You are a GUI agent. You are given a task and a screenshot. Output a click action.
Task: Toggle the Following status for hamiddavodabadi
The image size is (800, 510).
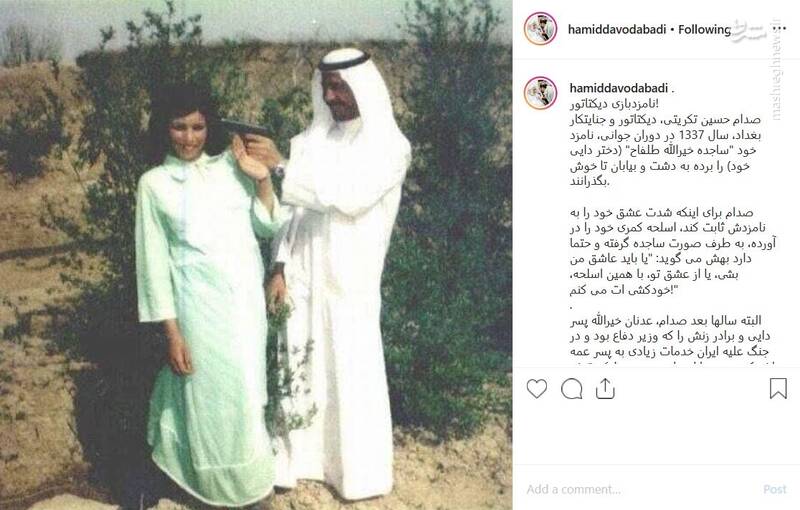(704, 30)
